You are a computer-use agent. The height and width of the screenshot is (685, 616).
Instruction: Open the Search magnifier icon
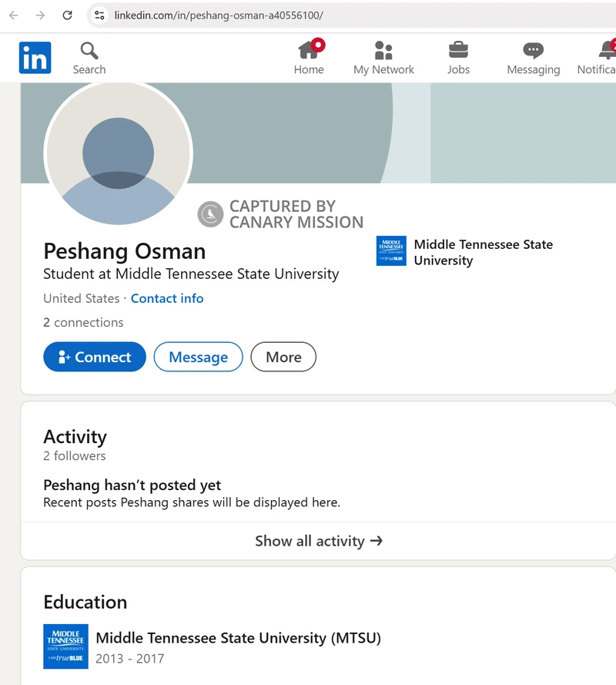pyautogui.click(x=89, y=51)
